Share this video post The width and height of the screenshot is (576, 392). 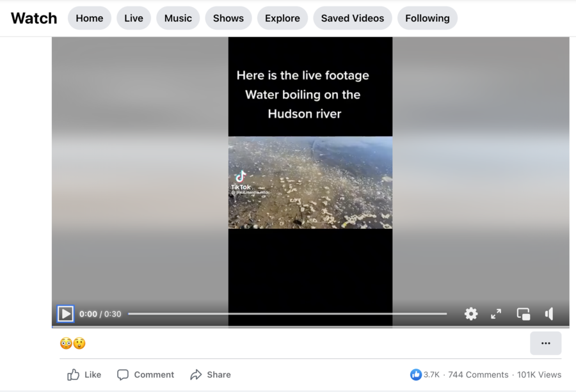211,375
